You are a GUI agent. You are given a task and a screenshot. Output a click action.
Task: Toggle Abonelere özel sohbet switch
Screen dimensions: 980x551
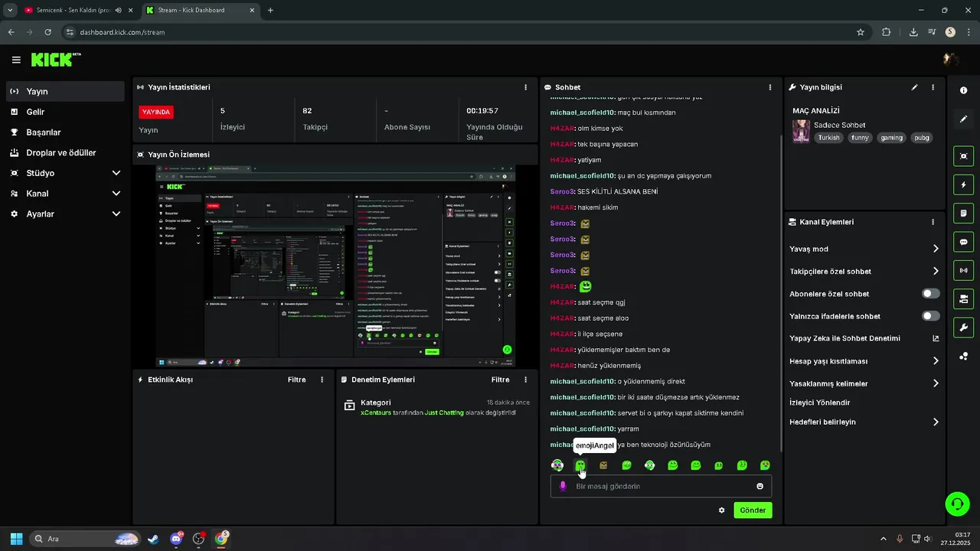931,294
